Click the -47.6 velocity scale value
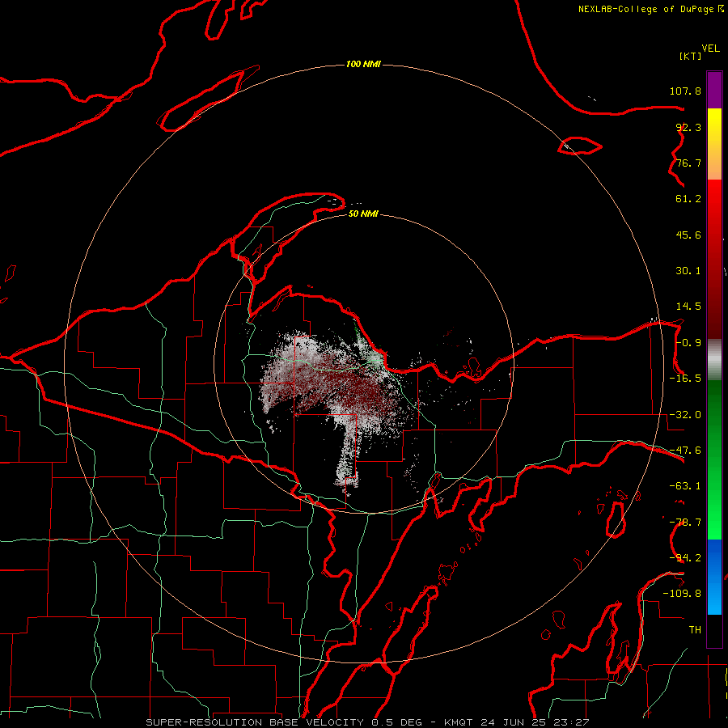728x728 pixels. (685, 451)
